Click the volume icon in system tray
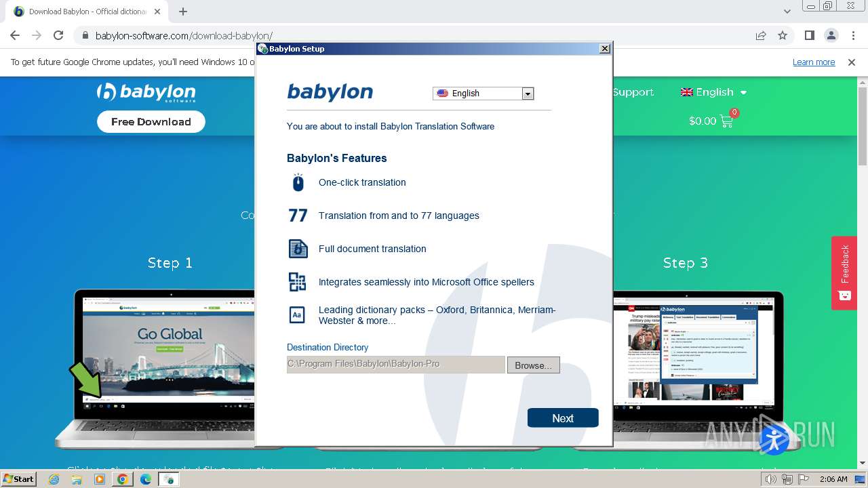 point(771,479)
